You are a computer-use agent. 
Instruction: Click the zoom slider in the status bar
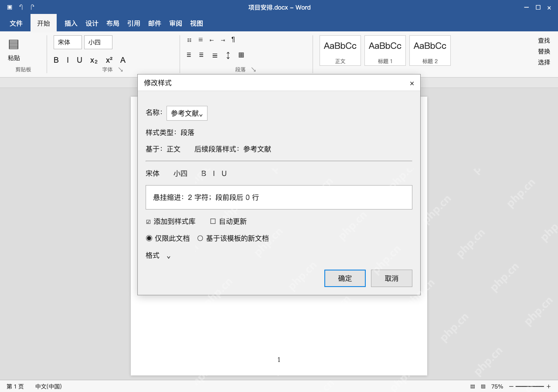coord(530,386)
